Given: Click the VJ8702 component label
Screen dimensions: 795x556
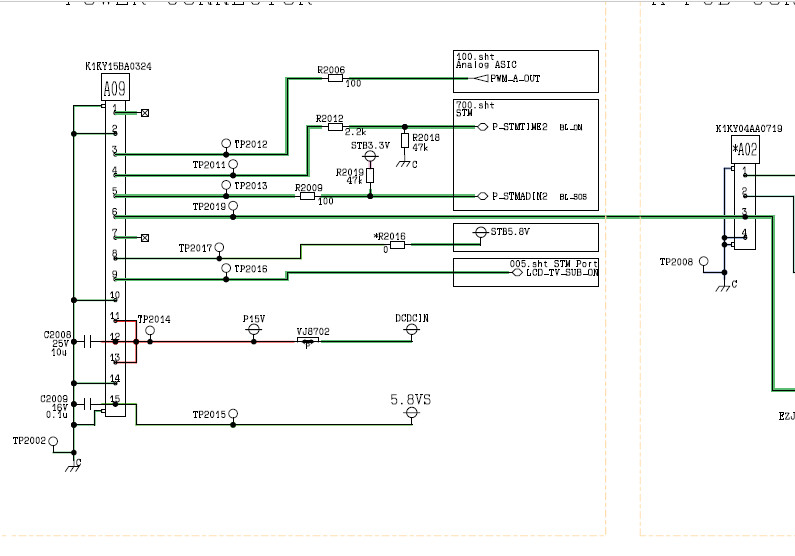Looking at the screenshot, I should (313, 331).
